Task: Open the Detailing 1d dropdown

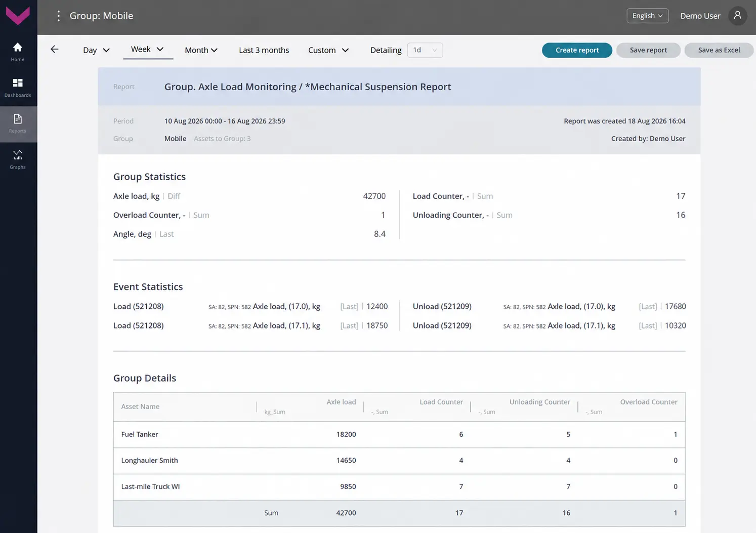Action: (x=425, y=50)
